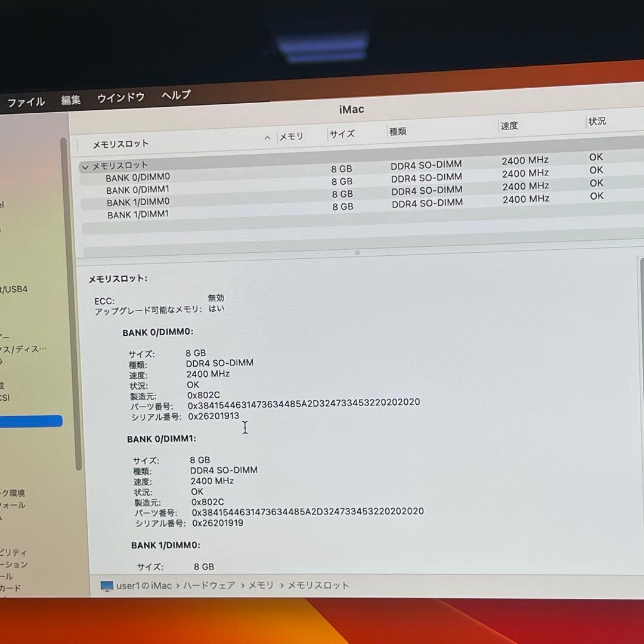The height and width of the screenshot is (644, 644).
Task: Open the ヘルプ menu
Action: [x=176, y=95]
